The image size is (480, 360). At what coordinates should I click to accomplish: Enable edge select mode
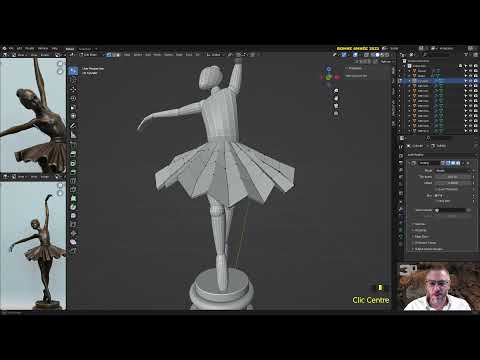(x=113, y=54)
